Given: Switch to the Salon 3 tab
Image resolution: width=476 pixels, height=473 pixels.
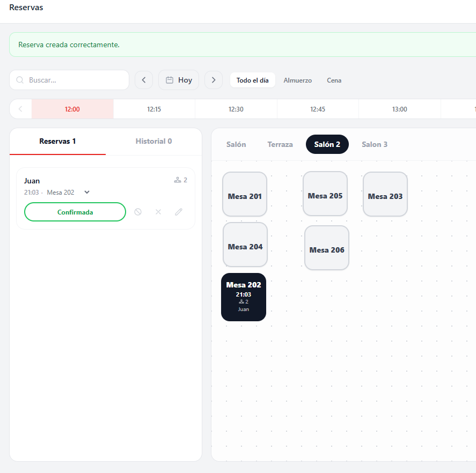Looking at the screenshot, I should tap(375, 144).
